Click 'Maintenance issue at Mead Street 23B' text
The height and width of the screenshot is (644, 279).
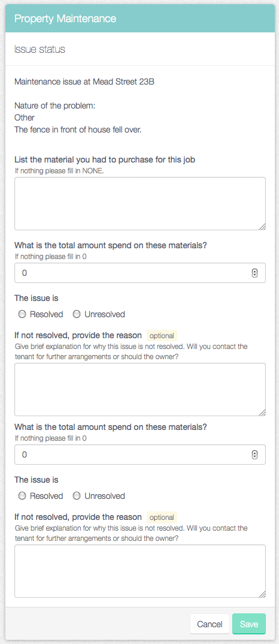(84, 82)
